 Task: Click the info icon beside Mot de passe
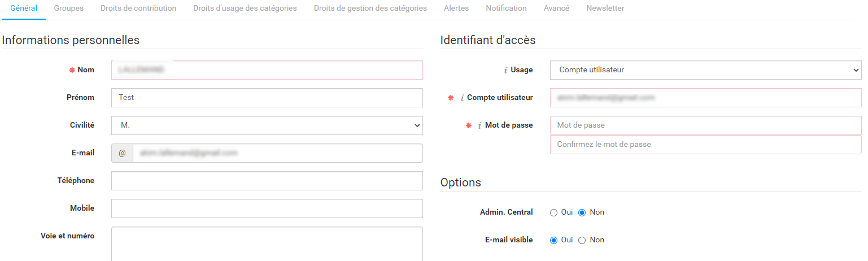click(480, 125)
